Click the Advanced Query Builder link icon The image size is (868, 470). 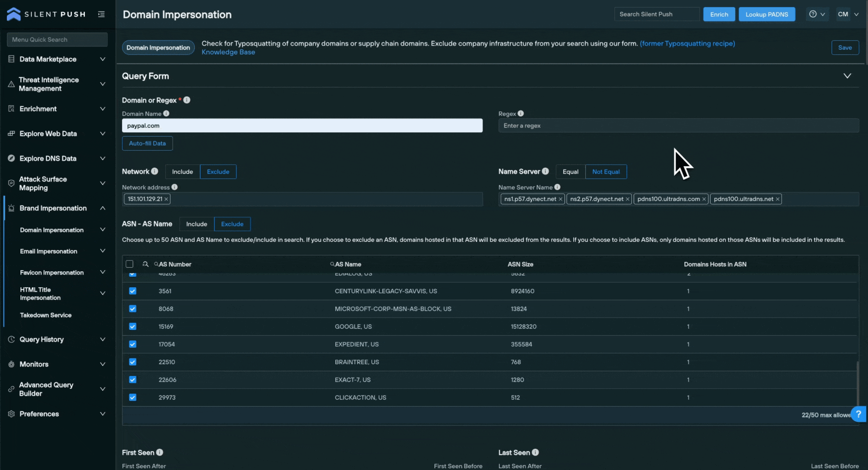coord(11,389)
